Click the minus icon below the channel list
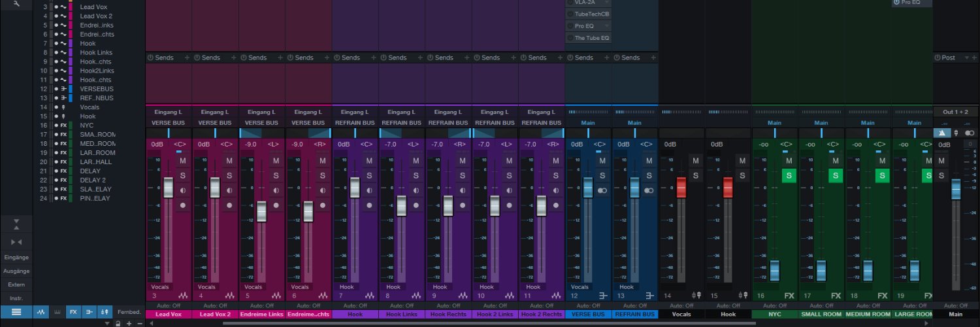Viewport: 980px width, 327px height. click(x=139, y=323)
